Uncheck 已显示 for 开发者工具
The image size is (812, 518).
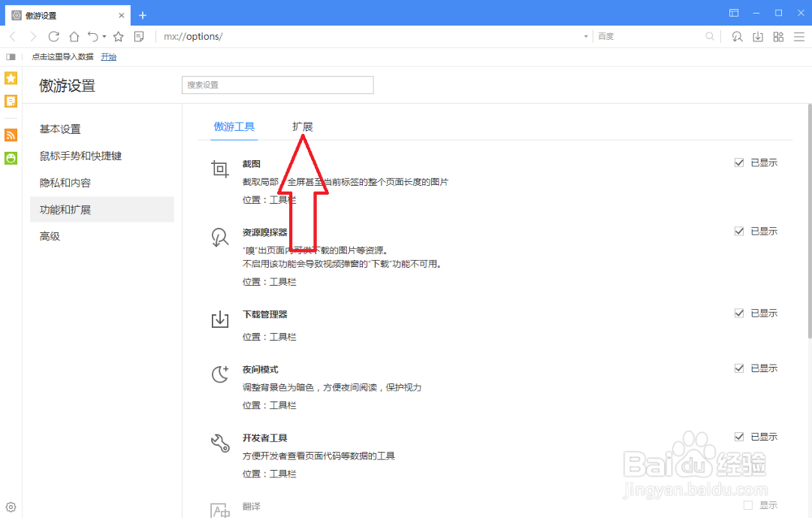[739, 437]
